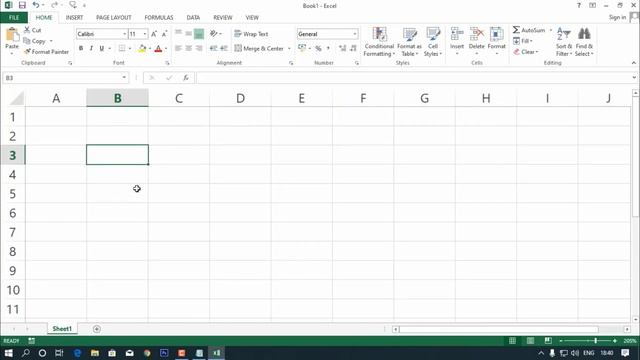The height and width of the screenshot is (360, 640).
Task: Toggle bottom vertical alignment
Action: [199, 34]
